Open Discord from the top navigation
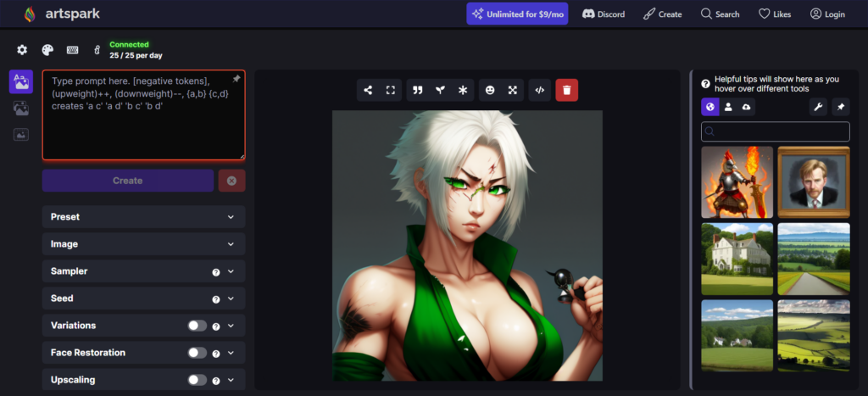Image resolution: width=868 pixels, height=396 pixels. pyautogui.click(x=604, y=14)
